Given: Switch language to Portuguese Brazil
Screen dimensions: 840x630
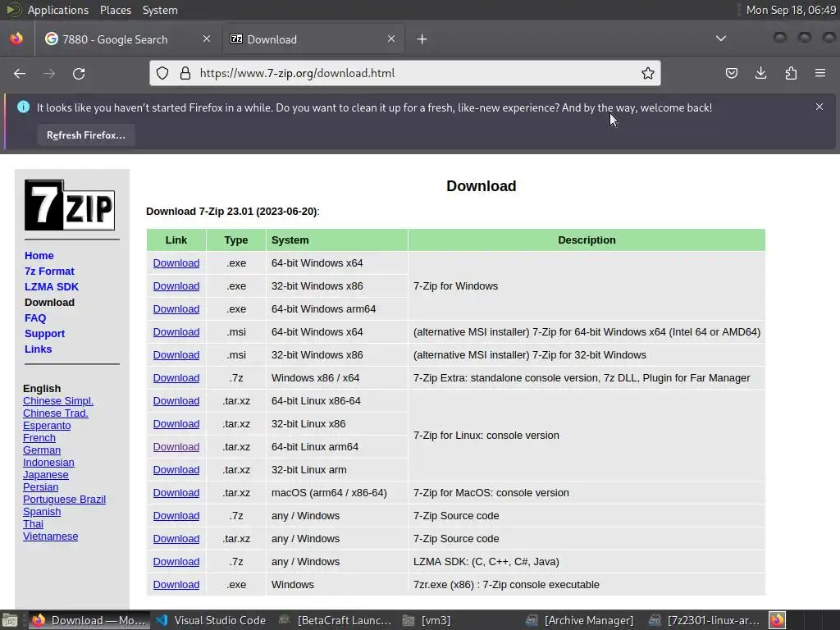Looking at the screenshot, I should click(64, 500).
